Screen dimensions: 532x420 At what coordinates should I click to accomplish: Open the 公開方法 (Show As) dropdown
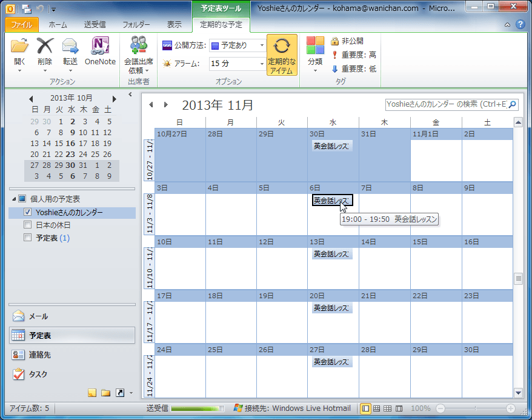(262, 45)
